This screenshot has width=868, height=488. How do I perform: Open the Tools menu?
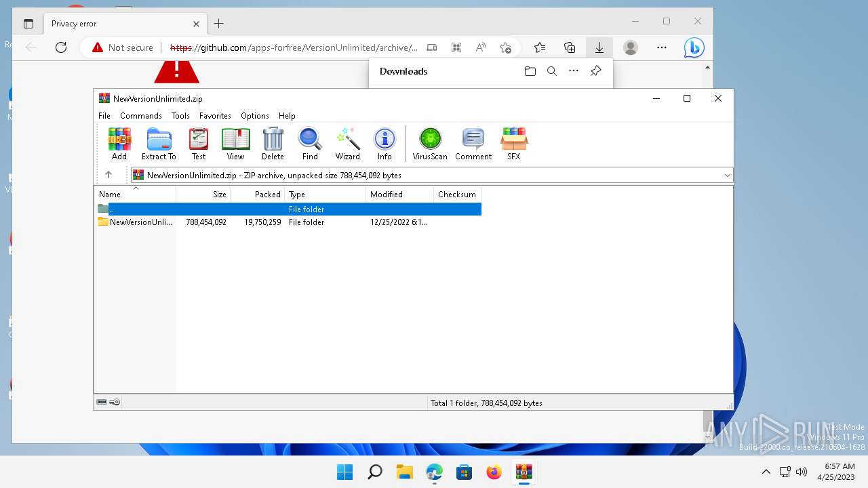coord(180,116)
